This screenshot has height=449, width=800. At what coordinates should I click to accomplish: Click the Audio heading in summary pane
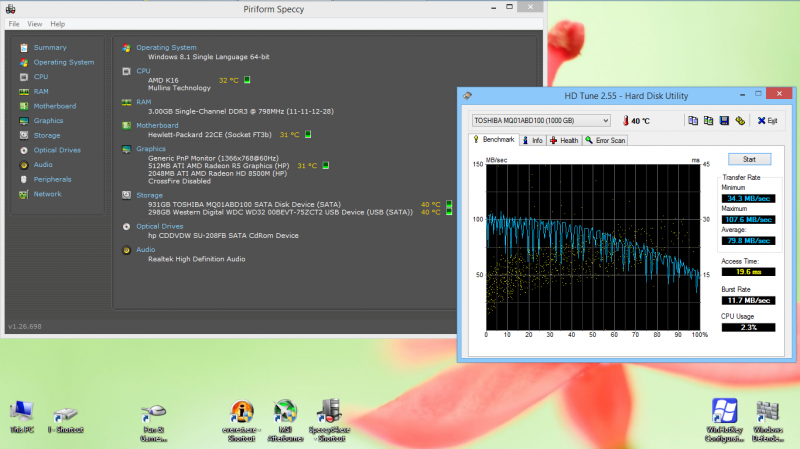(145, 250)
